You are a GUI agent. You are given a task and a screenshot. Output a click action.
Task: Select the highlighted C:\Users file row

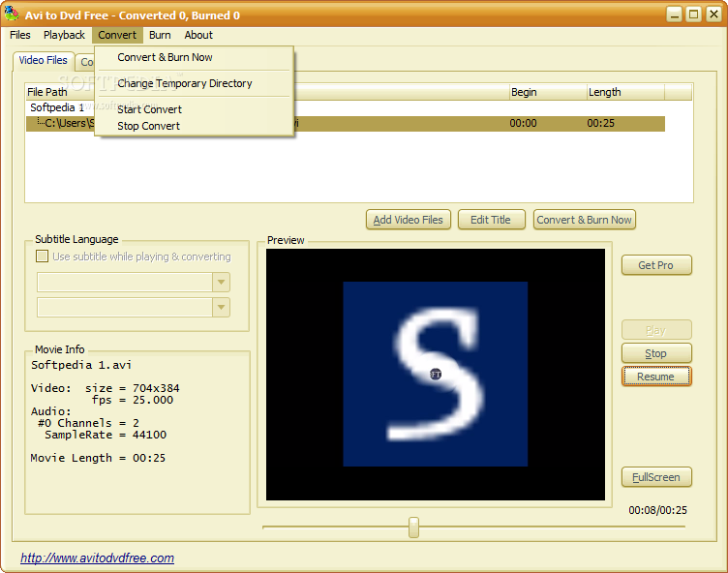coord(346,124)
